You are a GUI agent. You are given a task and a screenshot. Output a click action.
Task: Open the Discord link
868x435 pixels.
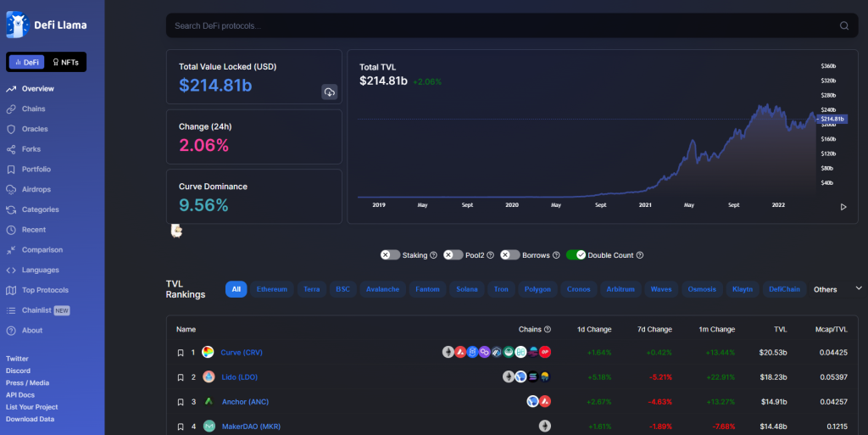coord(19,371)
